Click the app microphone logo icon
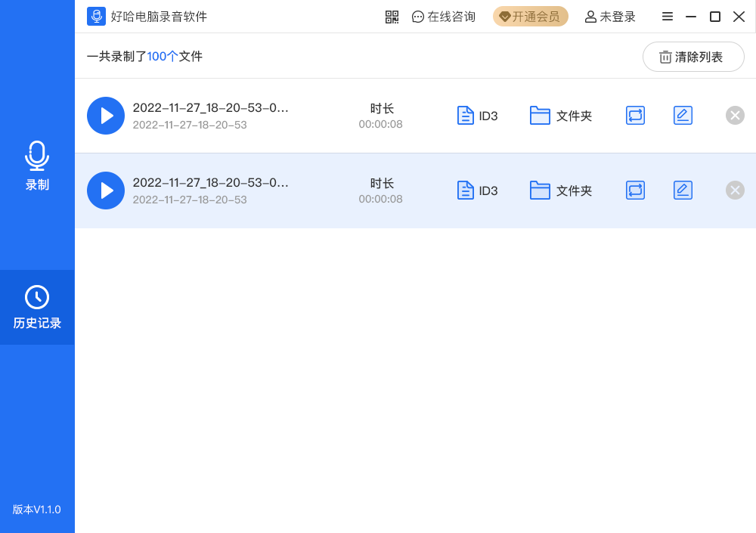This screenshot has width=756, height=533. click(x=95, y=16)
